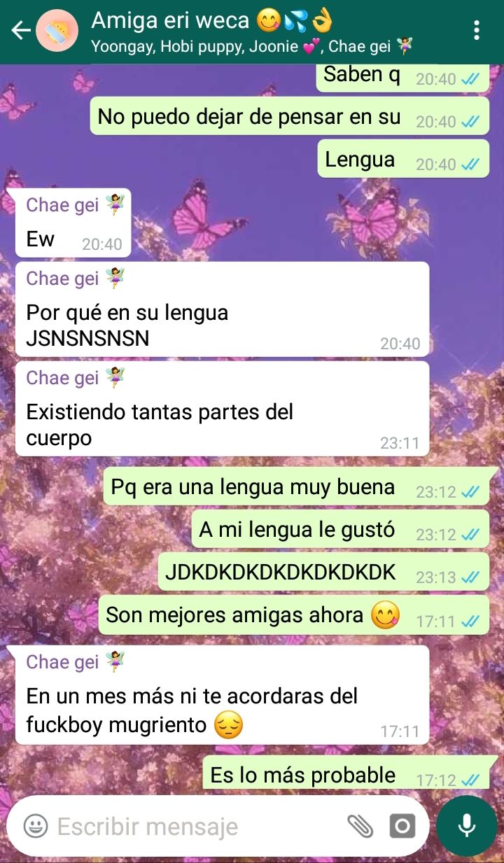Open the group profile picture
Image resolution: width=504 pixels, height=863 pixels.
pos(57,31)
